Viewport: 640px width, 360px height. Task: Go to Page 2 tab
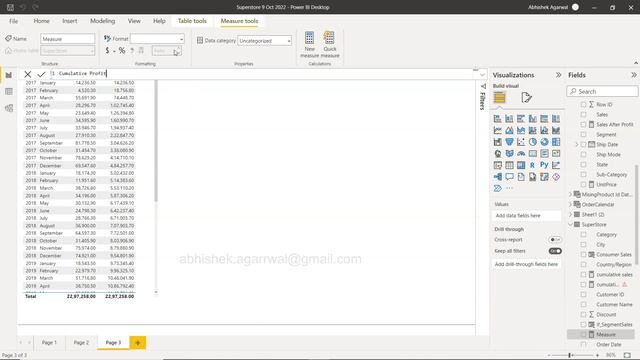pyautogui.click(x=81, y=342)
